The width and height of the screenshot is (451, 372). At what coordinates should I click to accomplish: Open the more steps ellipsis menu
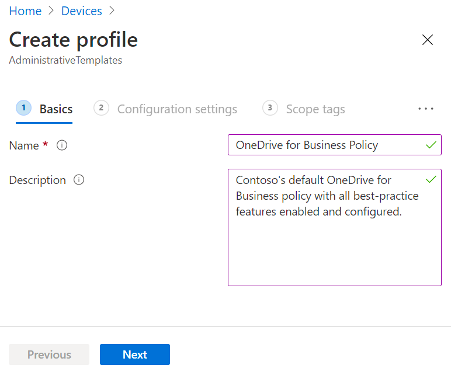tap(426, 109)
